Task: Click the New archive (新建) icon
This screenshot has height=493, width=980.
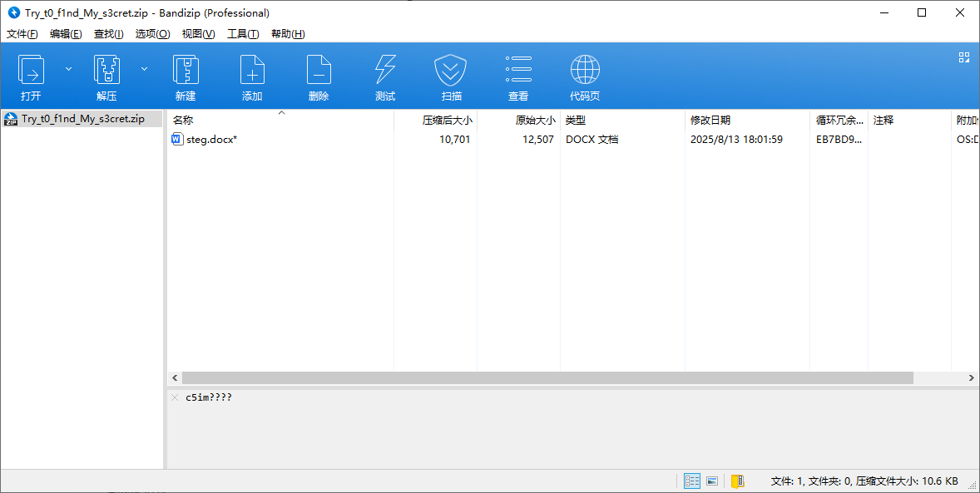Action: (186, 69)
